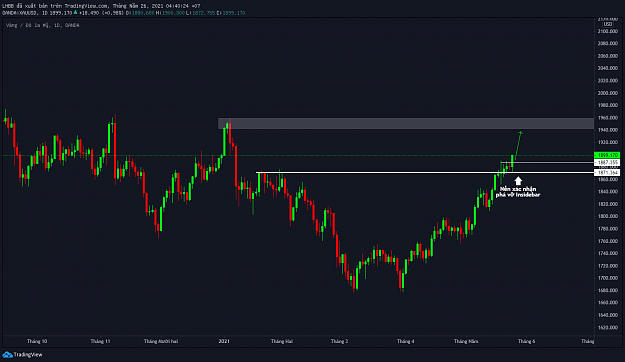Click the 1840.000 price axis label
This screenshot has height=362, width=625.
click(608, 192)
